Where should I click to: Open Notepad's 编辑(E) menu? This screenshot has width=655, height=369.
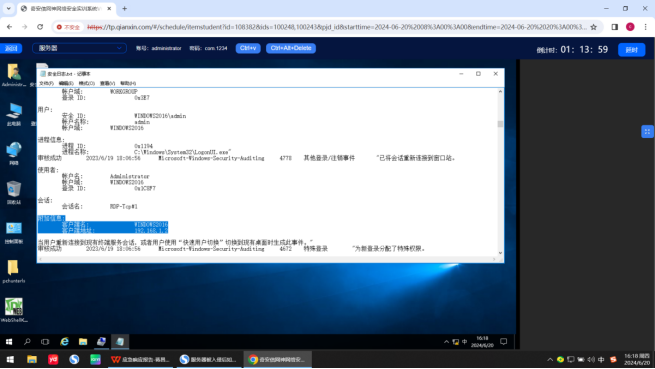(x=66, y=83)
